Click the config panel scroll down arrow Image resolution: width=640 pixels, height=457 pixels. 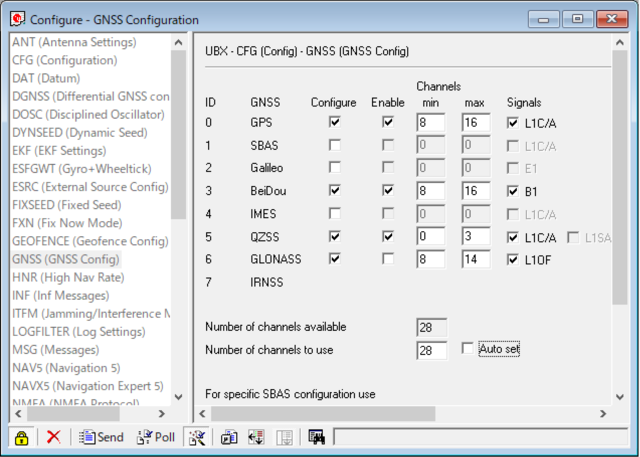point(620,397)
